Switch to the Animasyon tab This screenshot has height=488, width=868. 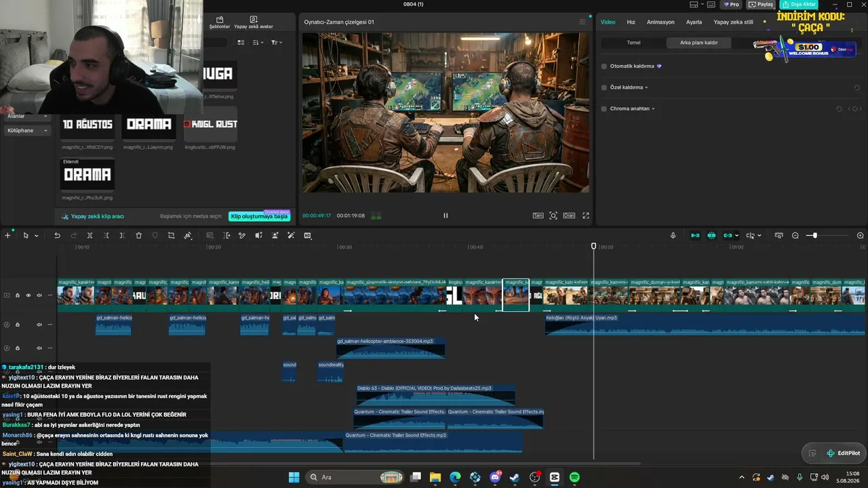click(660, 22)
